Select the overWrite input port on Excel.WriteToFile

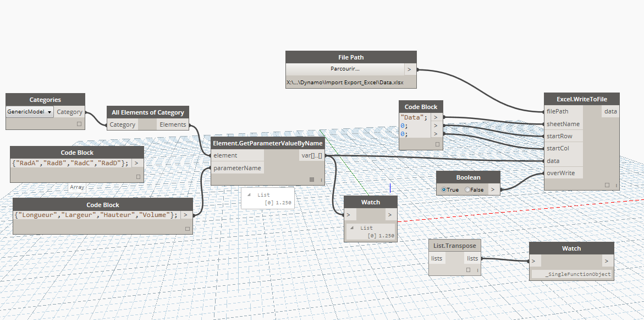[x=560, y=173]
